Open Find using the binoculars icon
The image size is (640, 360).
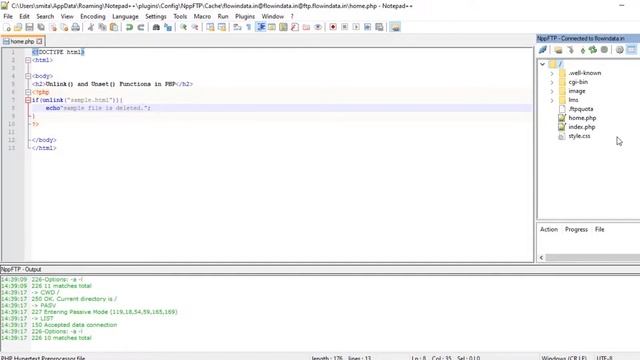tap(156, 27)
